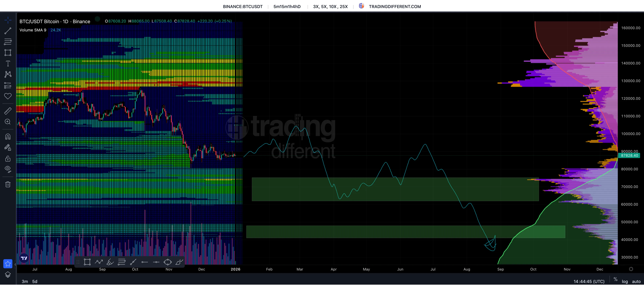Click the trash remove drawings icon
Viewport: 644px width, 286px height.
pyautogui.click(x=8, y=185)
